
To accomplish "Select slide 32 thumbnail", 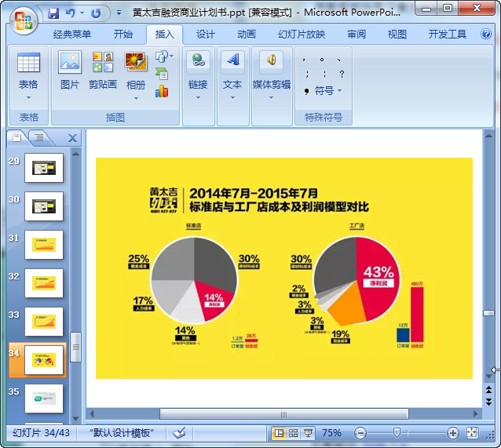I will 44,283.
